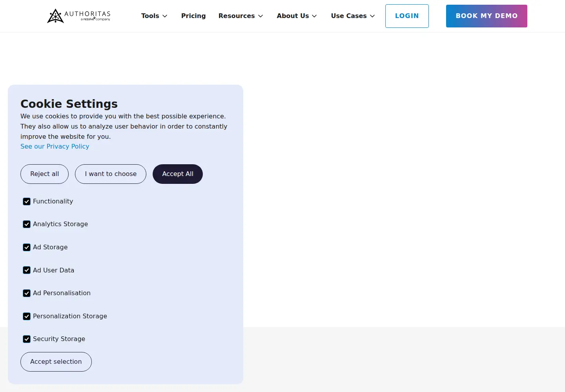565x392 pixels.
Task: Confirm with the Accept selection button
Action: [x=56, y=362]
